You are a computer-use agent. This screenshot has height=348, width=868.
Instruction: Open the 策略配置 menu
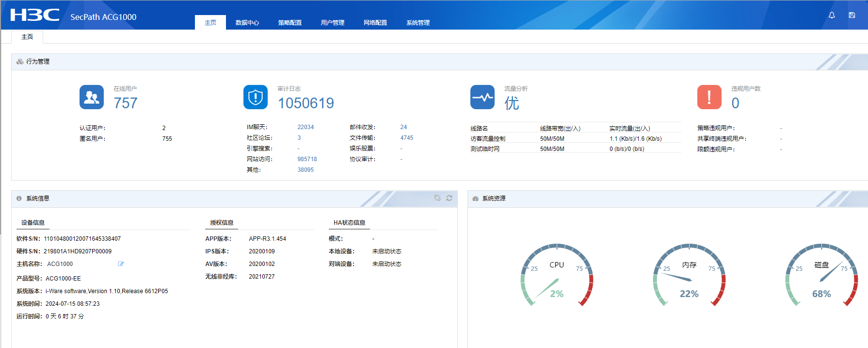click(x=290, y=23)
